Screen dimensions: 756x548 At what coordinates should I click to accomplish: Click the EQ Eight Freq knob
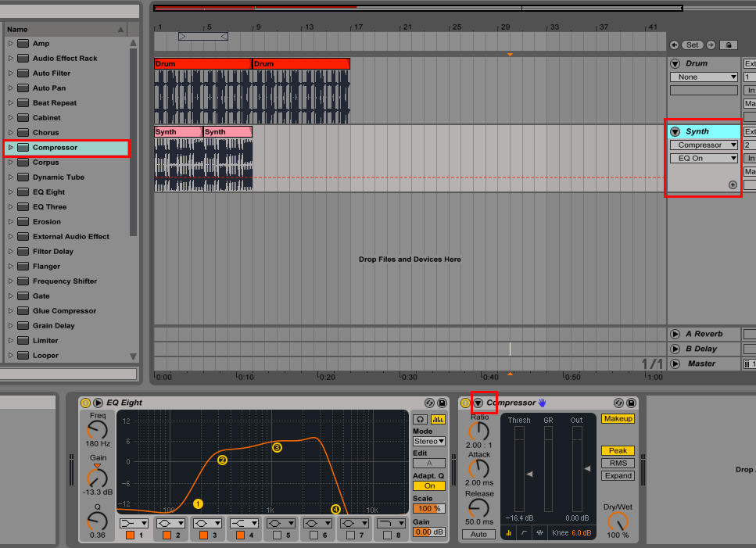coord(98,430)
